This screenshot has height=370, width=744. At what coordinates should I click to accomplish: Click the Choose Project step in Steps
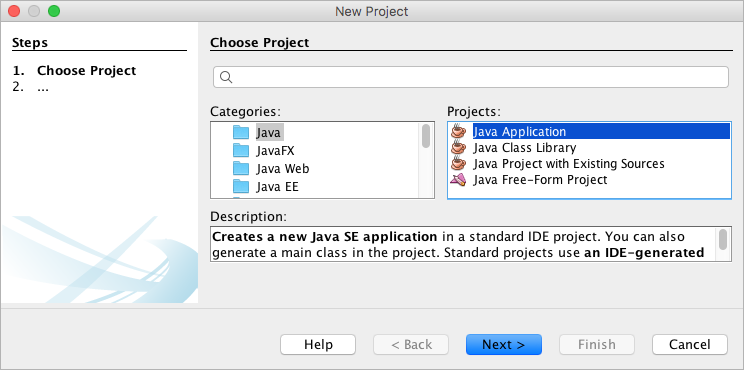pyautogui.click(x=86, y=71)
